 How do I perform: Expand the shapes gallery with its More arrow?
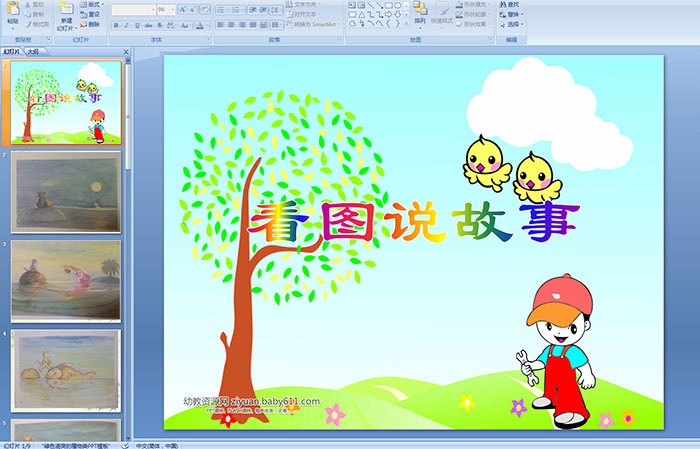[x=406, y=23]
